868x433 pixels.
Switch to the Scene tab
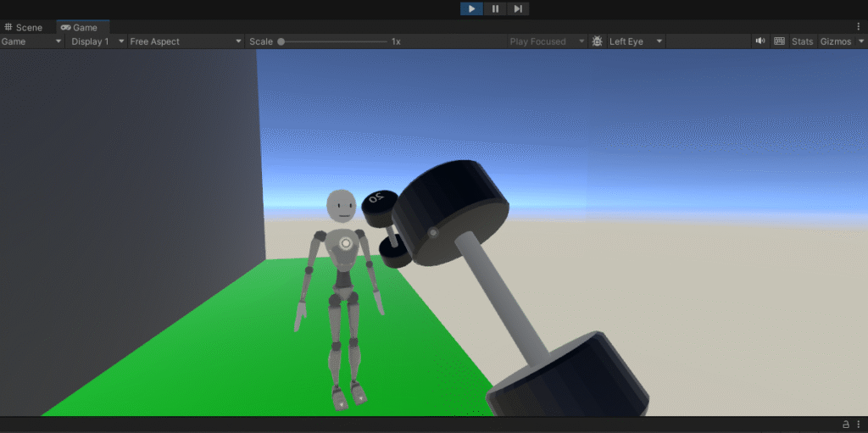23,28
